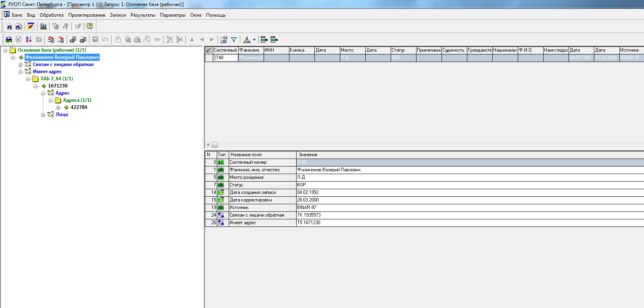
Task: Toggle the selection cell of row 2748
Action: coord(209,58)
